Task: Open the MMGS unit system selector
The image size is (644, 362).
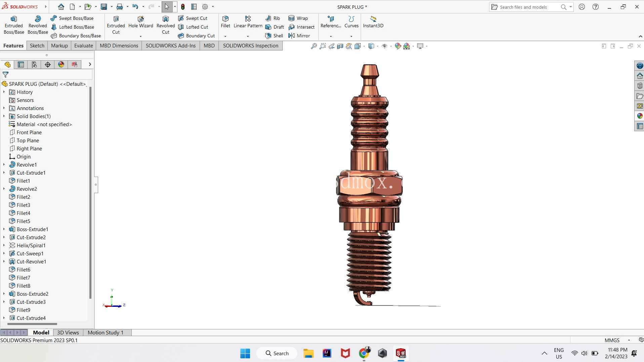Action: pos(617,340)
